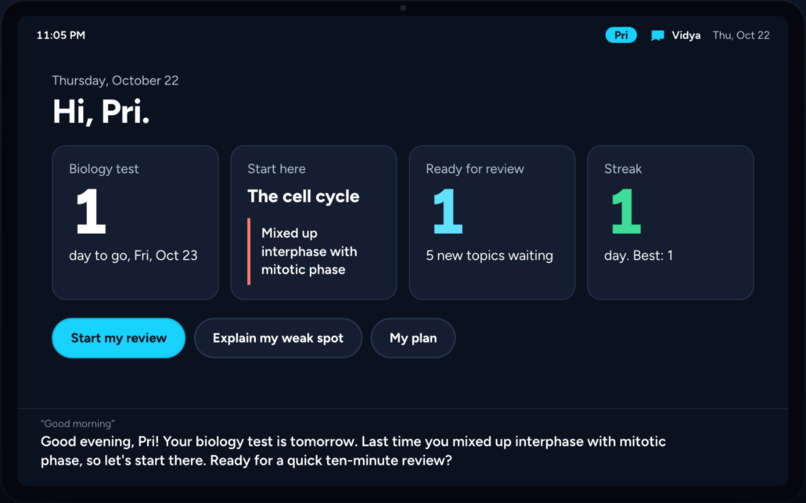Click the Thu, Oct 22 status date
The width and height of the screenshot is (806, 503).
coord(741,35)
